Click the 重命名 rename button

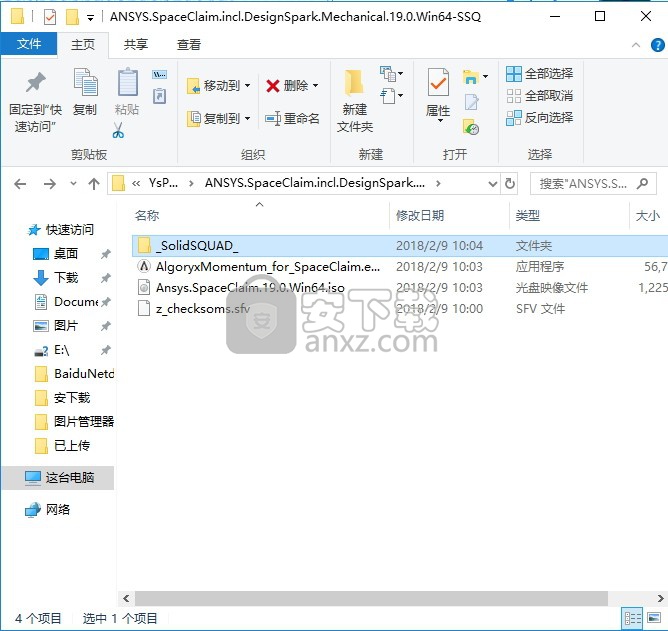(x=292, y=118)
